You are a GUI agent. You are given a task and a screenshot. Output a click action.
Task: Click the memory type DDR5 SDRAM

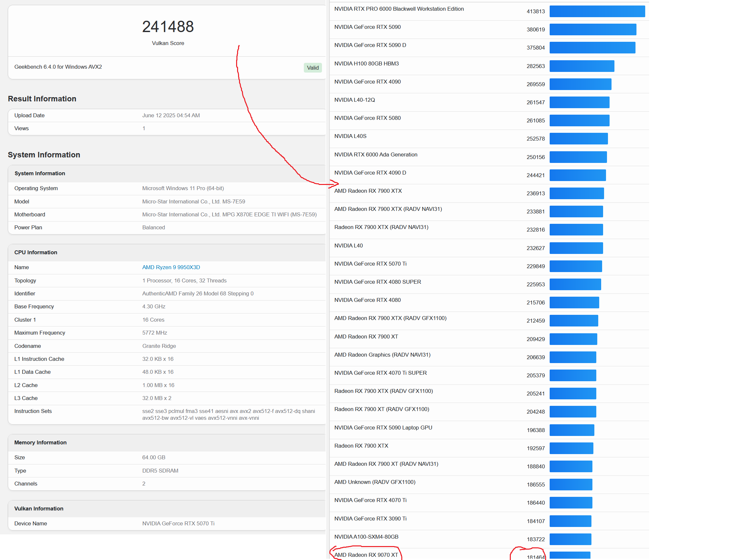tap(160, 471)
